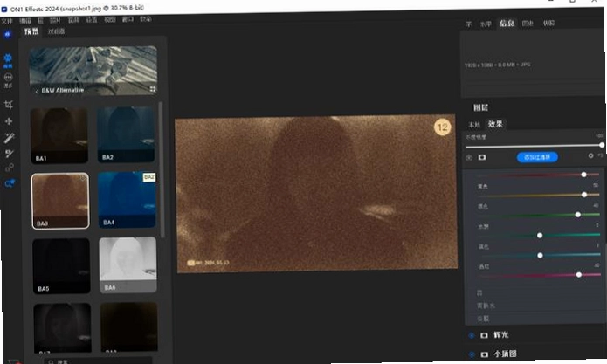Apply the BA4 blue preset thumbnail
607x364 pixels.
point(127,200)
